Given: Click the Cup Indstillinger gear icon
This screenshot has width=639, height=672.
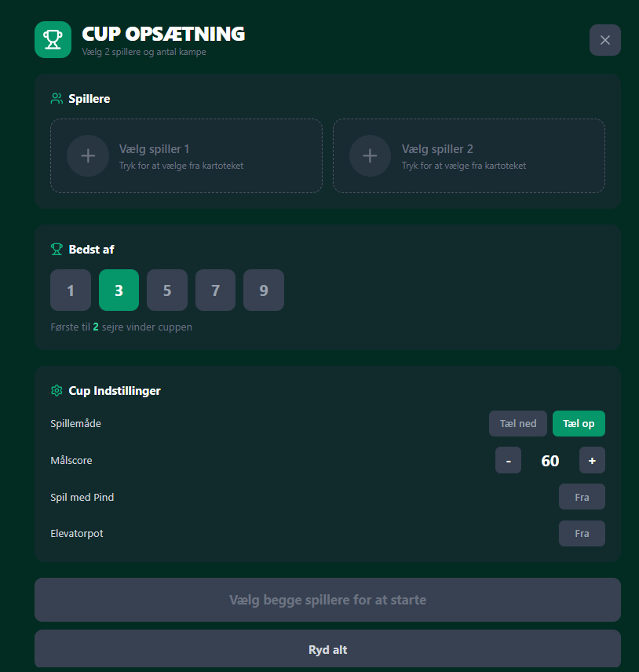Looking at the screenshot, I should (x=57, y=390).
